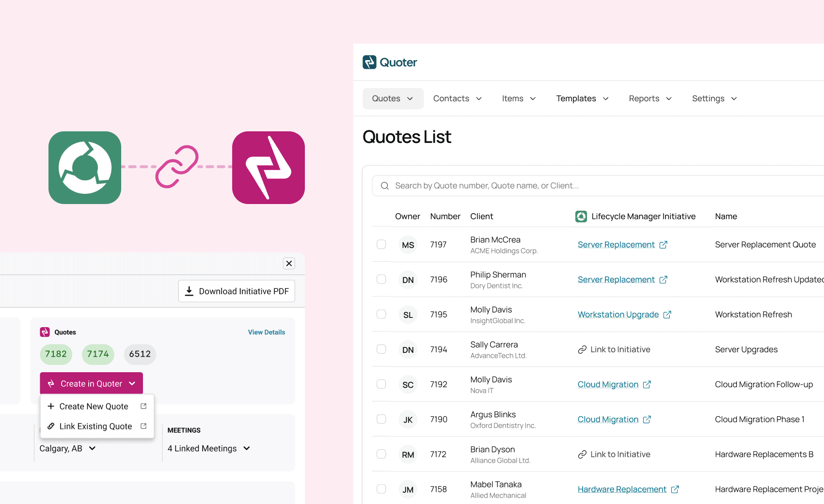Open external link icon beside Hardware Replacement
The height and width of the screenshot is (504, 824).
point(675,489)
